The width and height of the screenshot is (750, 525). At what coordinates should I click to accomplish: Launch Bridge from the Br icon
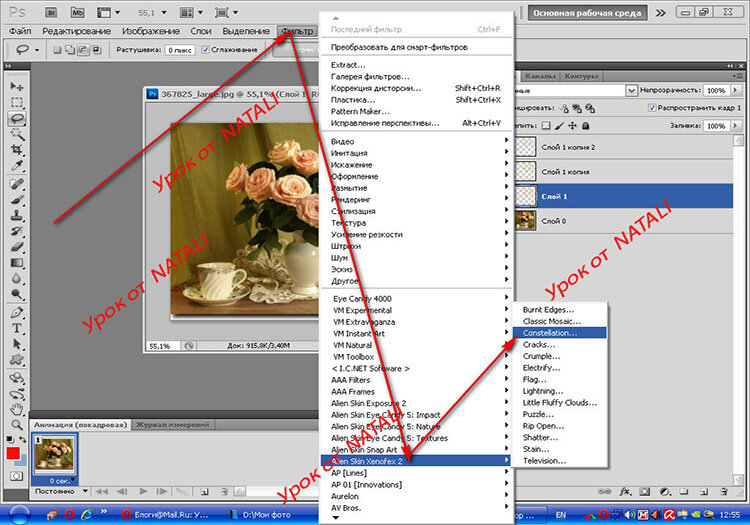point(51,12)
